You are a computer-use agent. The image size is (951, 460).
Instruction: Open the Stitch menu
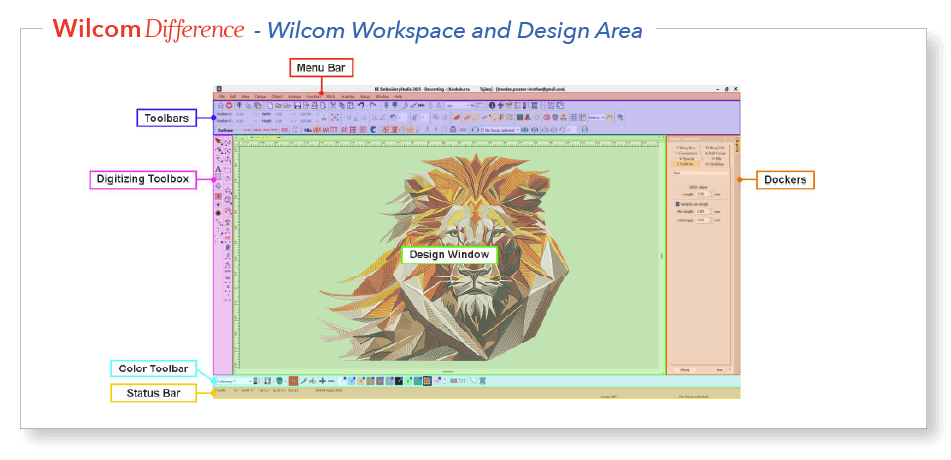330,96
